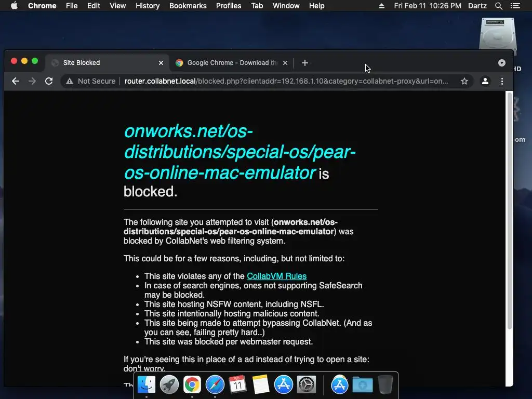Click the address bar URL
The image size is (532, 399).
click(x=286, y=81)
